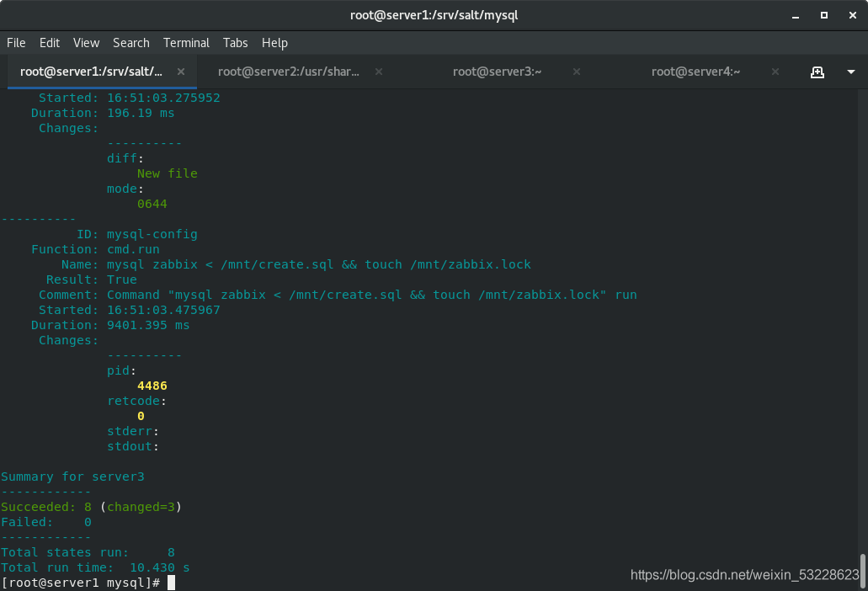The height and width of the screenshot is (591, 868).
Task: Click the 'New file' diff text
Action: [168, 173]
